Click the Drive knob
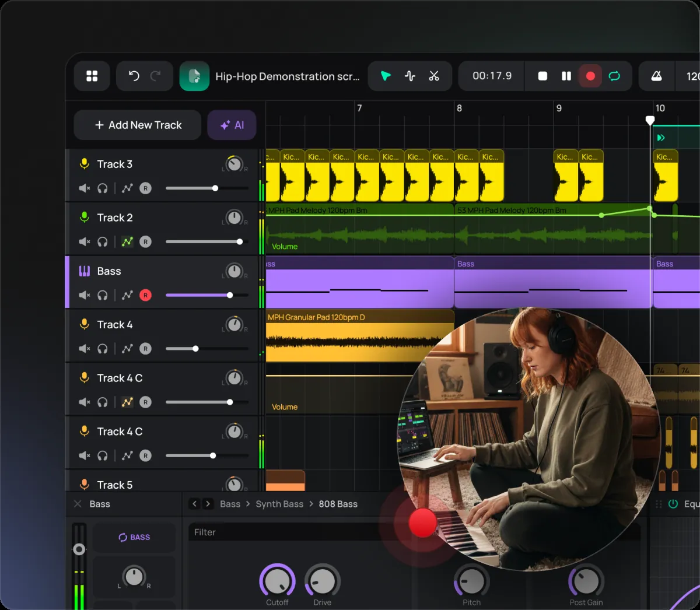The width and height of the screenshot is (700, 610). pos(322,581)
